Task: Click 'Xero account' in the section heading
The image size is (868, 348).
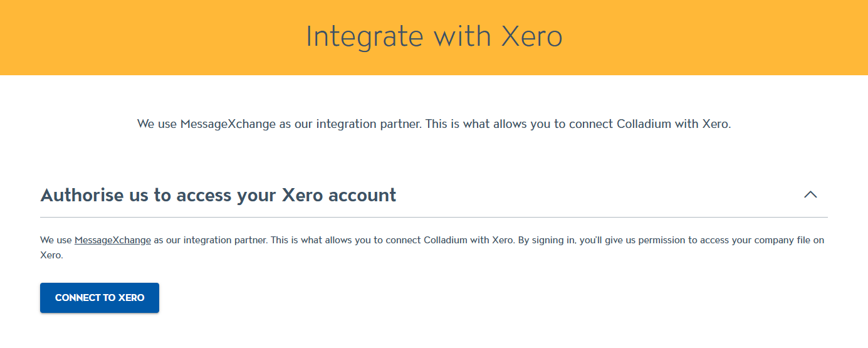Action: 339,195
